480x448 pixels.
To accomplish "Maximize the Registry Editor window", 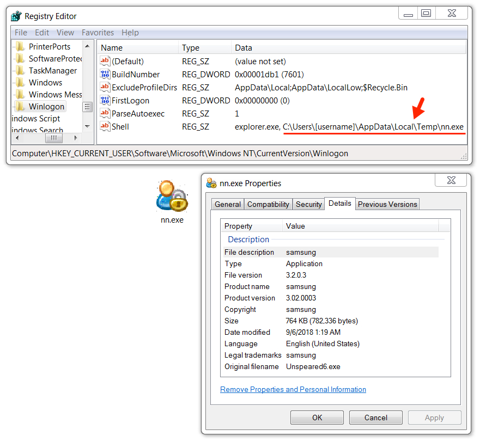I will (426, 14).
